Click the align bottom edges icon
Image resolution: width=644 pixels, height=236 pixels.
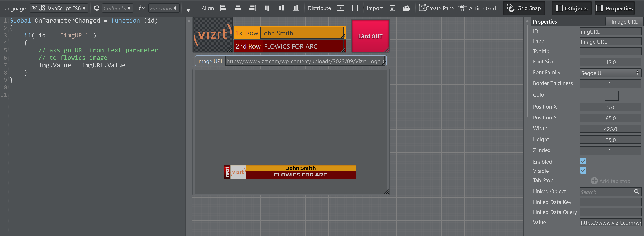(296, 8)
